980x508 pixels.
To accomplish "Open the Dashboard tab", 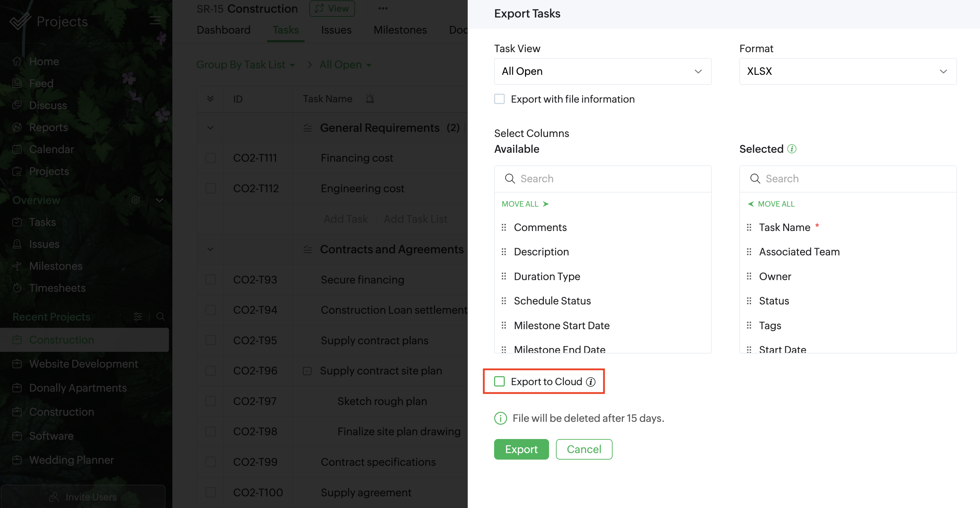I will pos(223,30).
